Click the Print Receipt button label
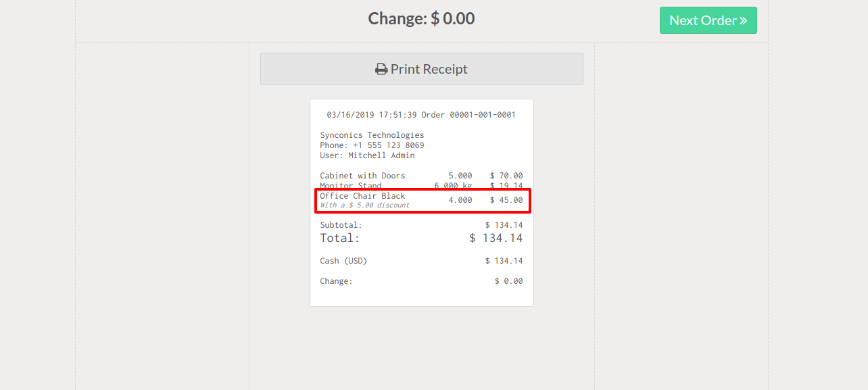Image resolution: width=868 pixels, height=390 pixels. [x=429, y=69]
